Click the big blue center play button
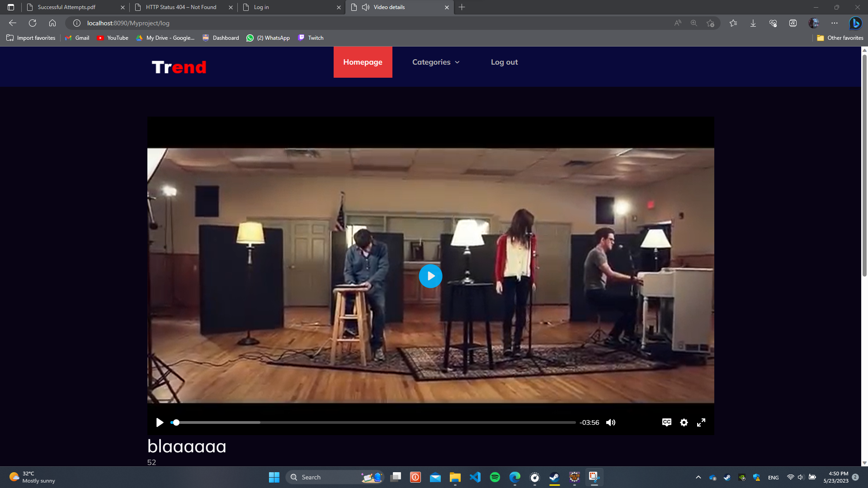This screenshot has width=868, height=488. coord(430,276)
